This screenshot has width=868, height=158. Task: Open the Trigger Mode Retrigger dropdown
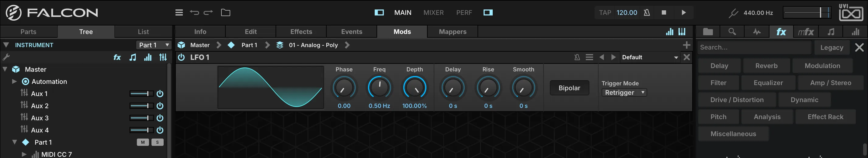pyautogui.click(x=624, y=92)
